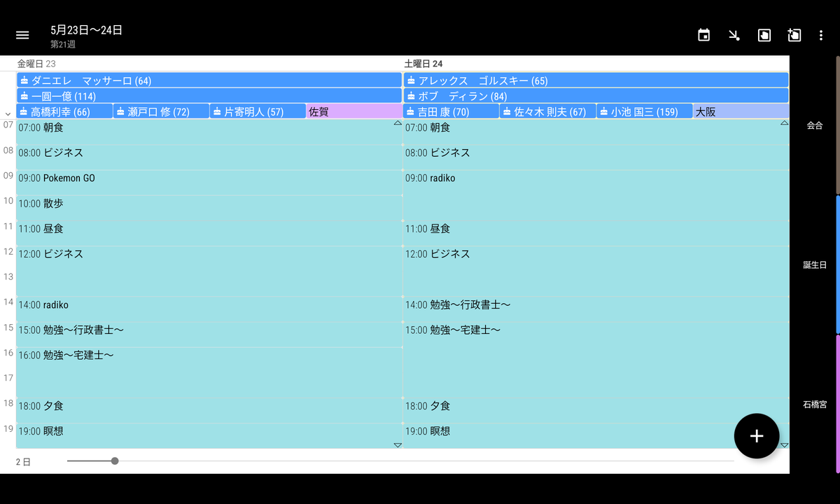
Task: Open 片寄明人 (57) birthday event
Action: 258,111
